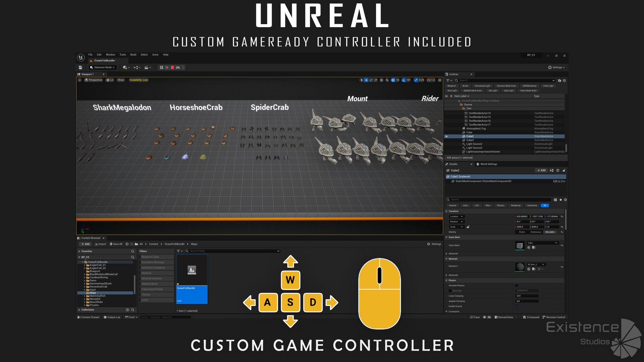
Task: Stop the play session with the red square
Action: pyautogui.click(x=172, y=67)
